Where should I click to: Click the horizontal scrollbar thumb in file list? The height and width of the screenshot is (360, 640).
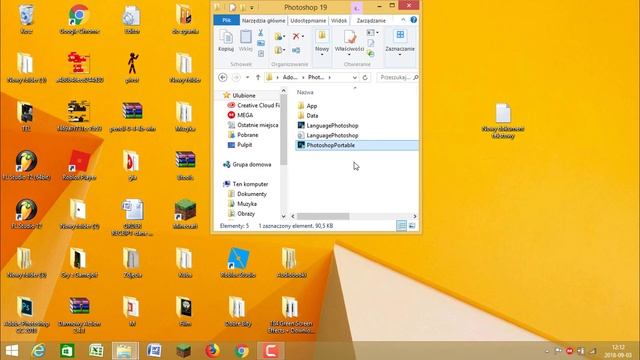pyautogui.click(x=323, y=216)
